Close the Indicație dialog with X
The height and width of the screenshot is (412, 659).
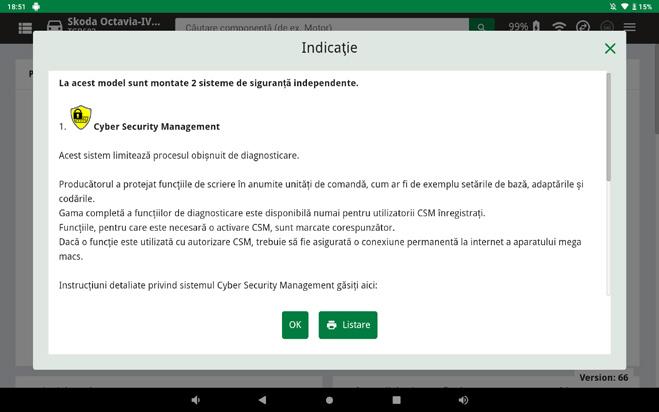(x=610, y=48)
